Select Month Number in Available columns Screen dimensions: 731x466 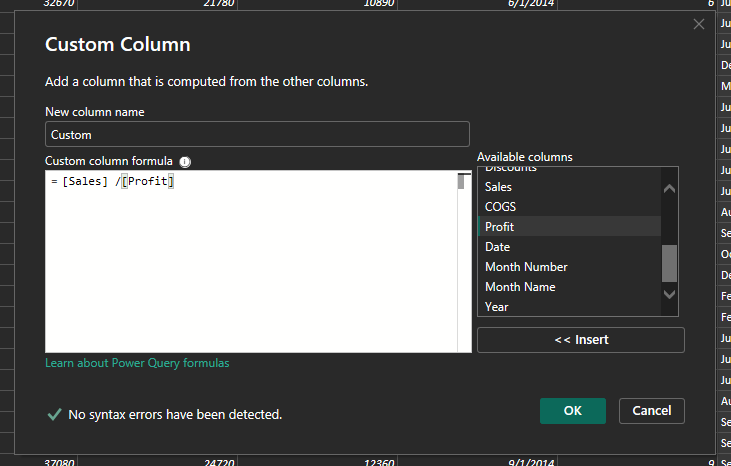(x=569, y=267)
